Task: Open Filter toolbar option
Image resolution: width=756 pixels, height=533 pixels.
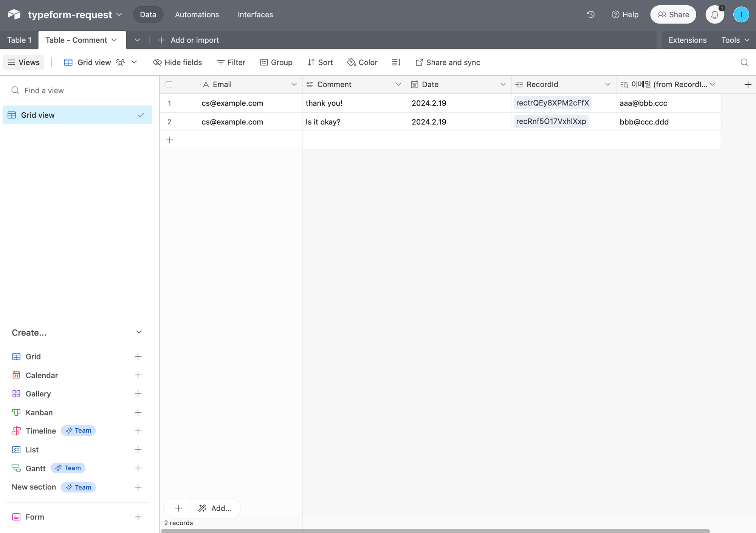Action: pyautogui.click(x=231, y=62)
